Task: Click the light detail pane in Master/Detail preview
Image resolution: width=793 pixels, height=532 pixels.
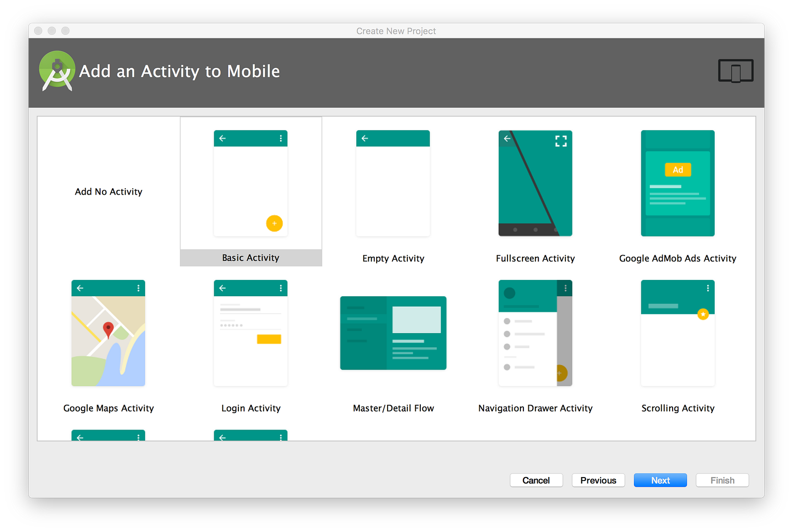Action: coord(416,319)
